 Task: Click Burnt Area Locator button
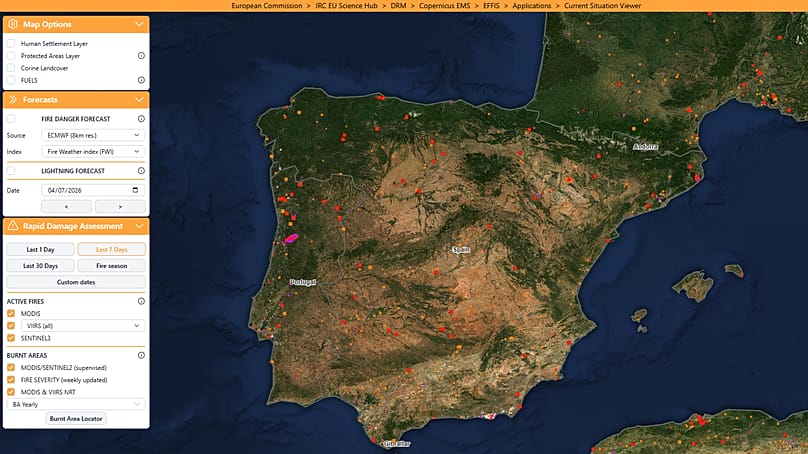[x=76, y=418]
